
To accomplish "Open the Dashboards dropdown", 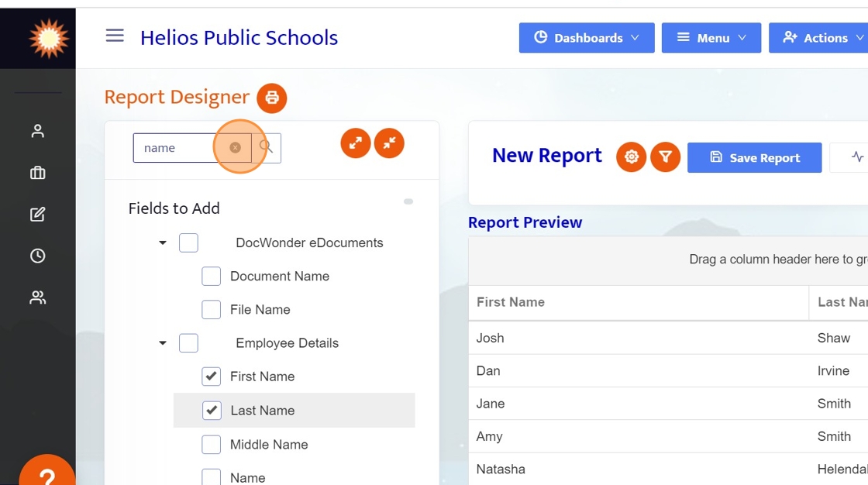I will click(587, 38).
